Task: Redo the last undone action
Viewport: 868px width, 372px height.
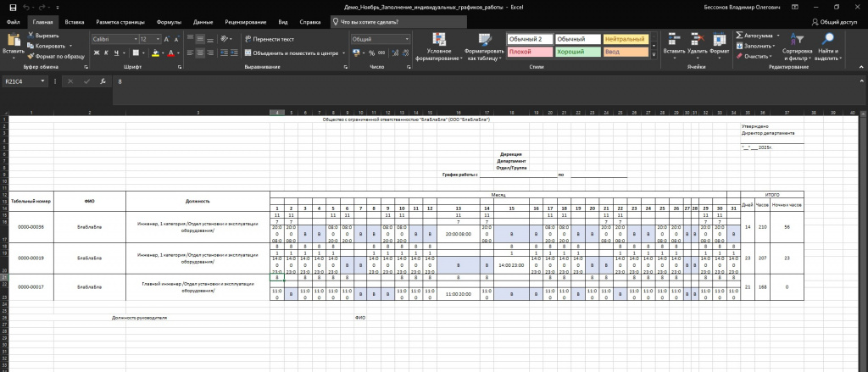Action: (44, 7)
